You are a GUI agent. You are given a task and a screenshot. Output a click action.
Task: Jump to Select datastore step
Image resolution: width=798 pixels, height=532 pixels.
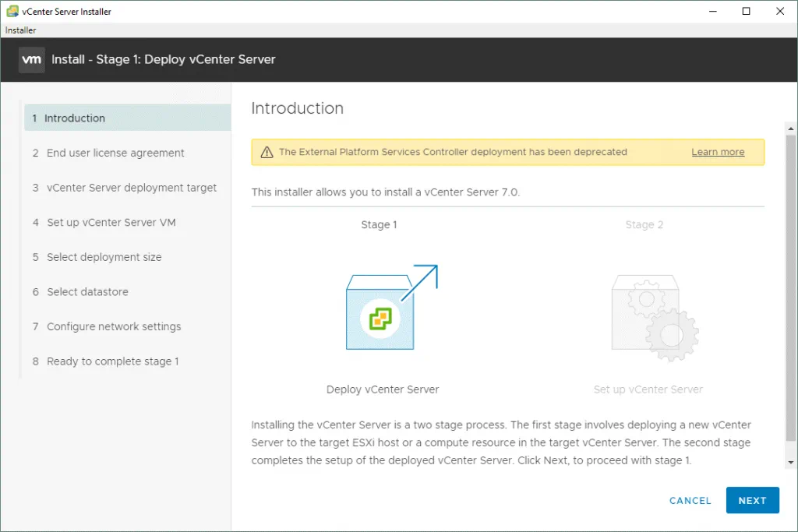point(87,292)
